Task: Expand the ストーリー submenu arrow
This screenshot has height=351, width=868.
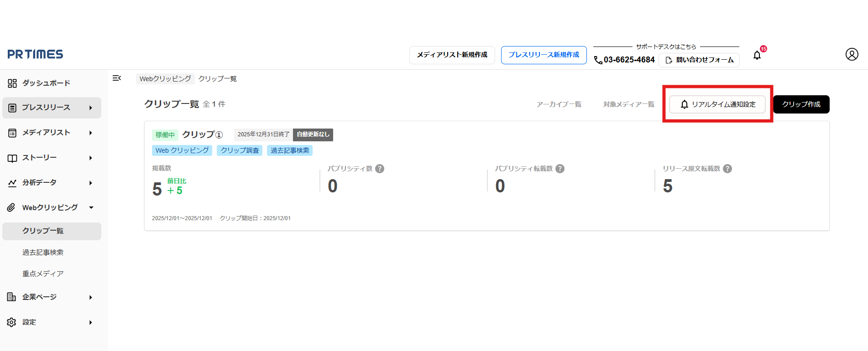Action: click(x=91, y=158)
